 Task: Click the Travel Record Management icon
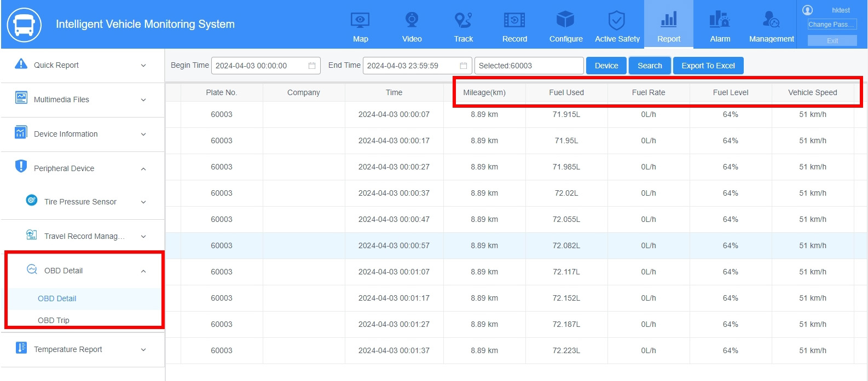32,235
